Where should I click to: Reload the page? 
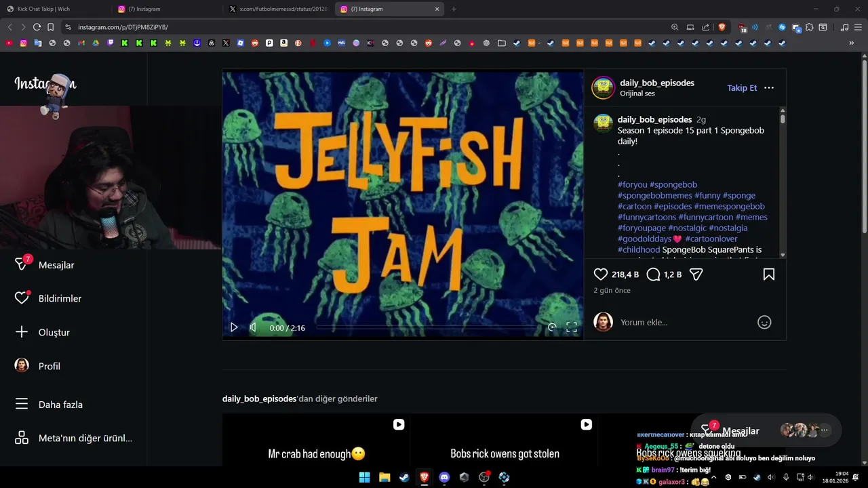click(x=37, y=27)
